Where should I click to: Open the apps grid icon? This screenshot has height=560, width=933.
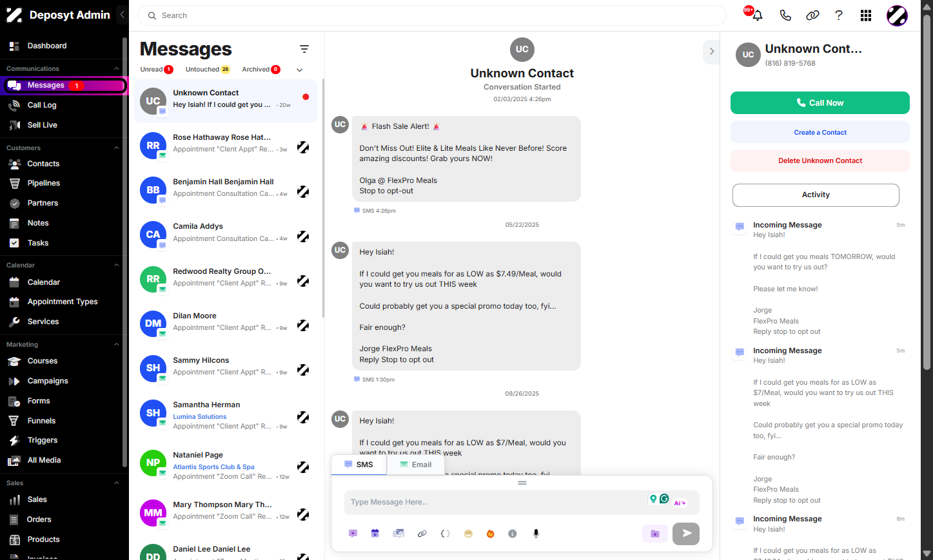[866, 15]
